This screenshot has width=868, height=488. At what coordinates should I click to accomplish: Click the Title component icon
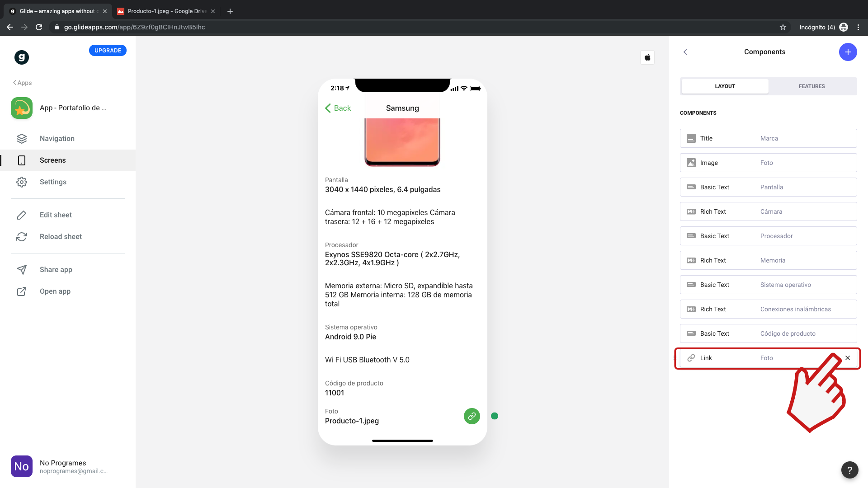(691, 138)
